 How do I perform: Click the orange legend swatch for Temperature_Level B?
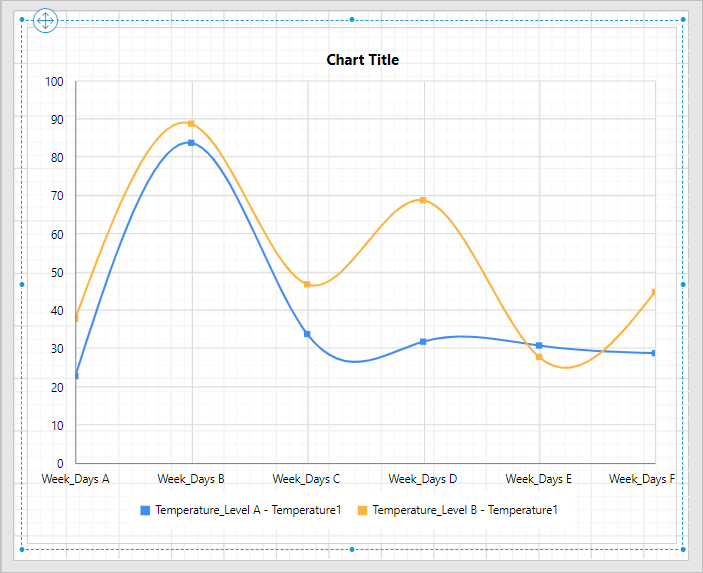(x=362, y=510)
